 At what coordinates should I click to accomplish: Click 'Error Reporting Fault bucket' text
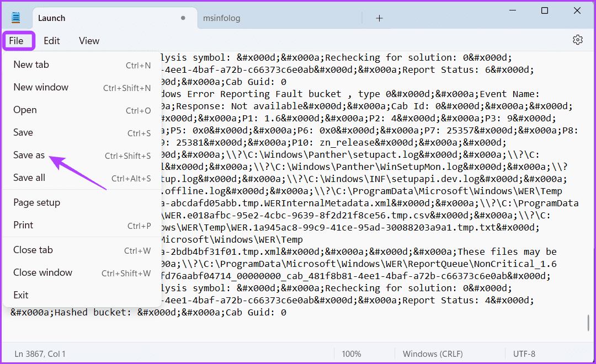click(264, 94)
